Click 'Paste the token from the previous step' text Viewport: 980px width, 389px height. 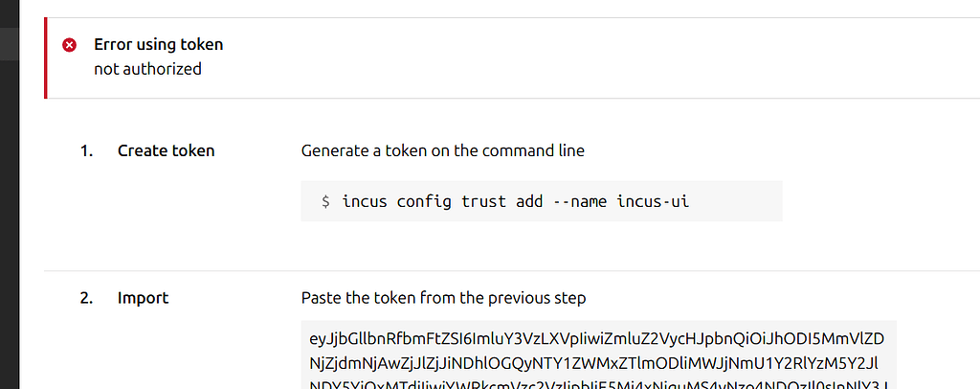(443, 298)
